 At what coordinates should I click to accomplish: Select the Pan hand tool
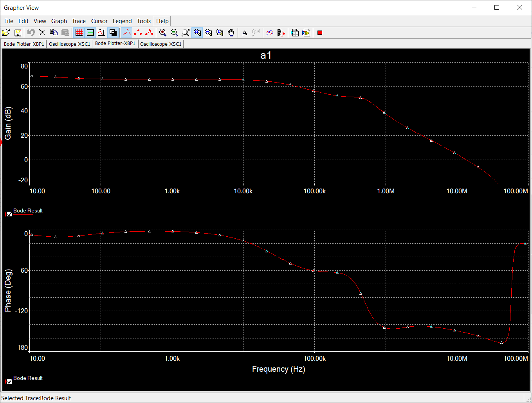[x=231, y=33]
